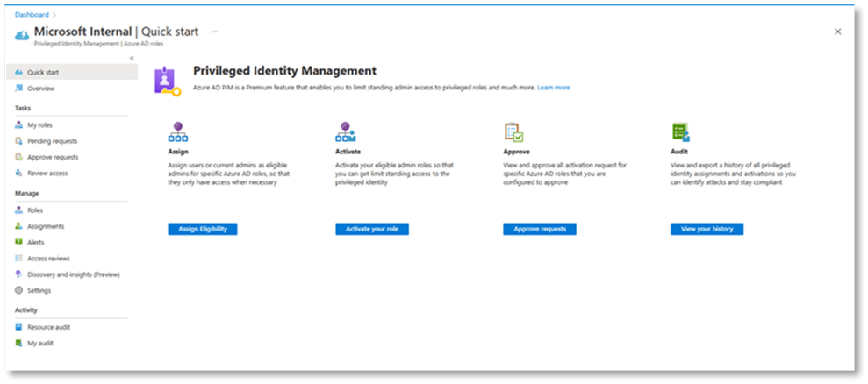Open the Overview menu item

40,89
